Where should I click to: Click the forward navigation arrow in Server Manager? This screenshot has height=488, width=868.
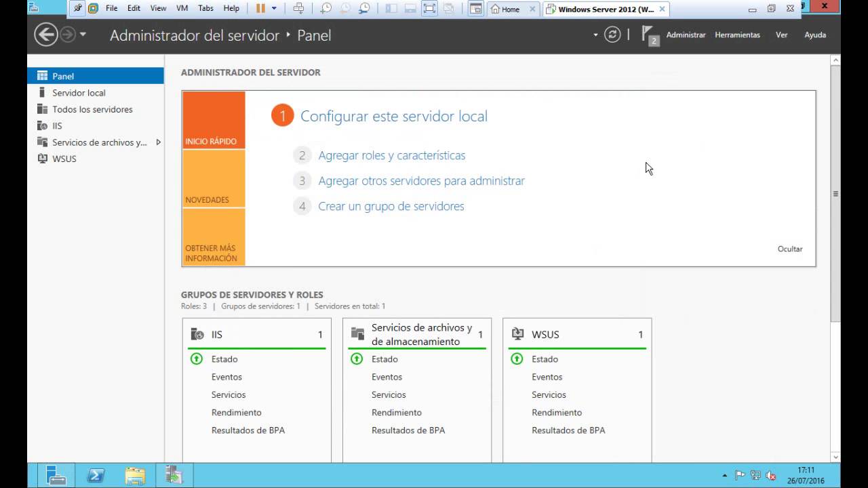coord(67,35)
